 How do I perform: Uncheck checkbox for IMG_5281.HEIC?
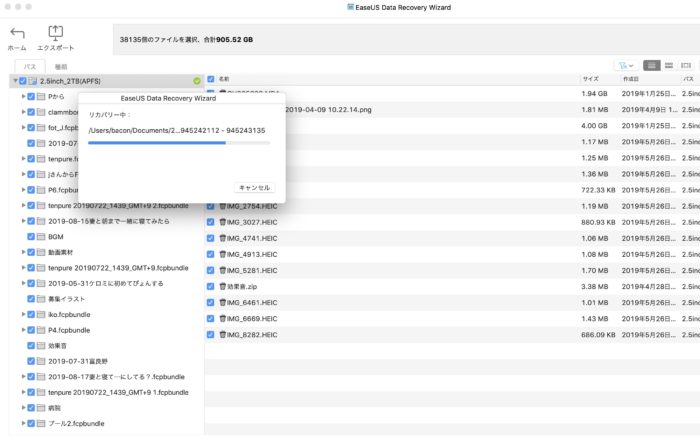[211, 270]
